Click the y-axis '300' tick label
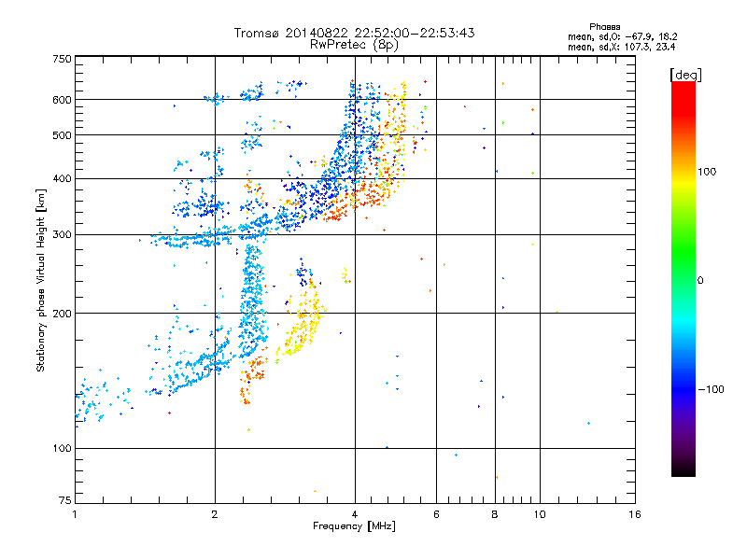747x560 pixels. click(62, 235)
